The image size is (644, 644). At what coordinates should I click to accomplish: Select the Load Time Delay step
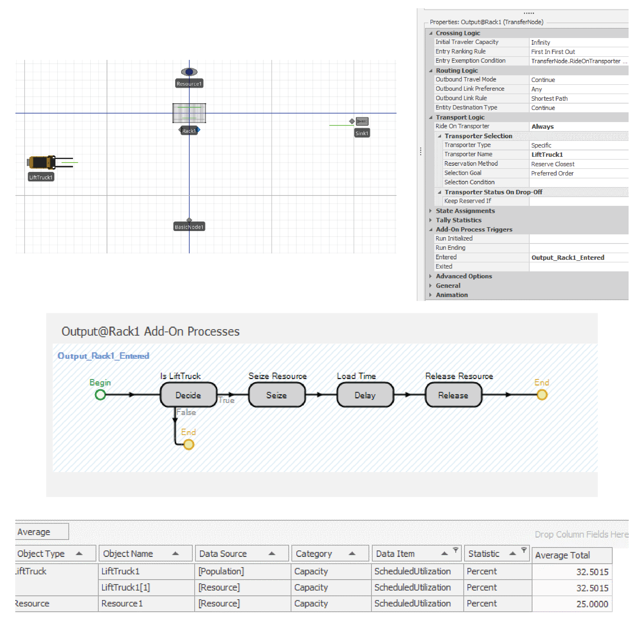click(x=365, y=395)
